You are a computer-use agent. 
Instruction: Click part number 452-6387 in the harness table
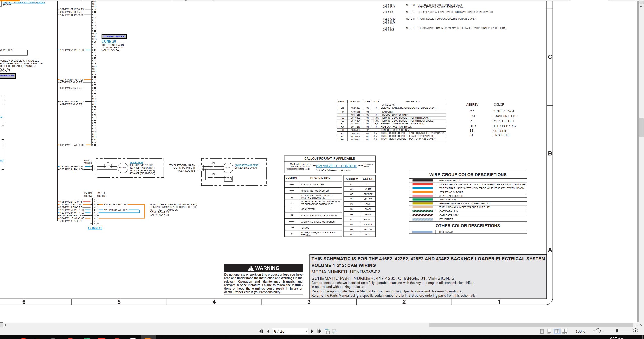pos(355,108)
